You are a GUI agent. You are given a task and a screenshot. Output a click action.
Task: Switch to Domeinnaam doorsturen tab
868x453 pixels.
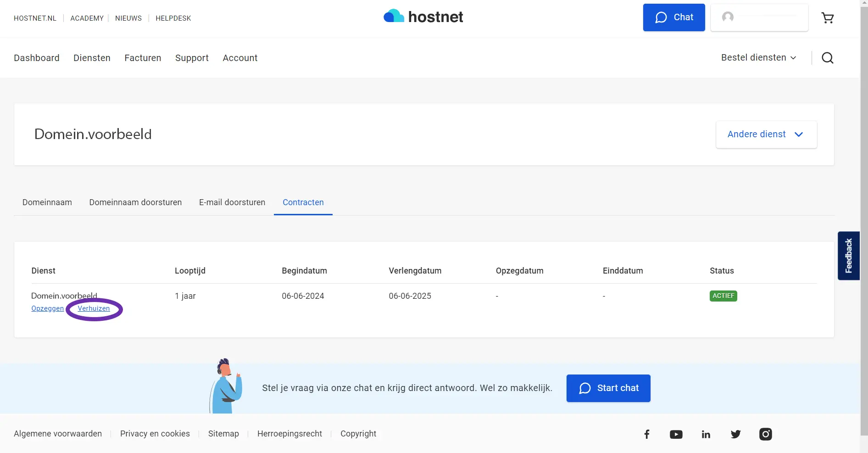coord(135,202)
